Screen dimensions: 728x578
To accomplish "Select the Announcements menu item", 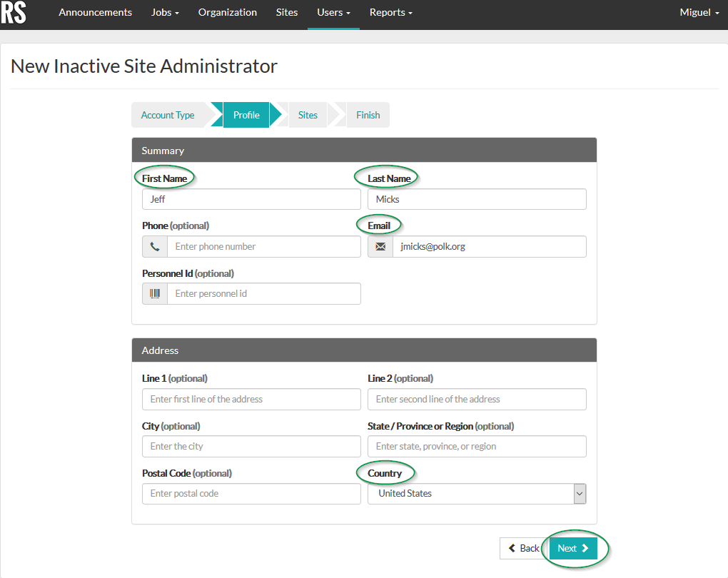I will point(95,12).
